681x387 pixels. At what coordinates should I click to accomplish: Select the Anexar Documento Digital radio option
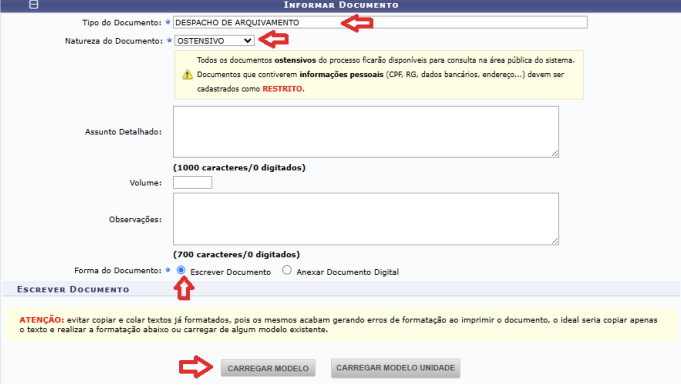click(287, 270)
